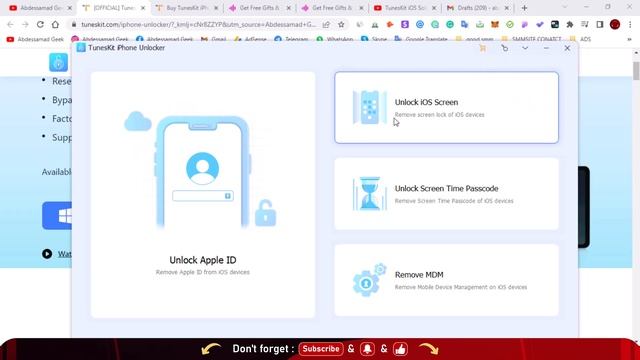
Task: Switch to the Buy TunesKit iPhone tab
Action: coord(187,8)
